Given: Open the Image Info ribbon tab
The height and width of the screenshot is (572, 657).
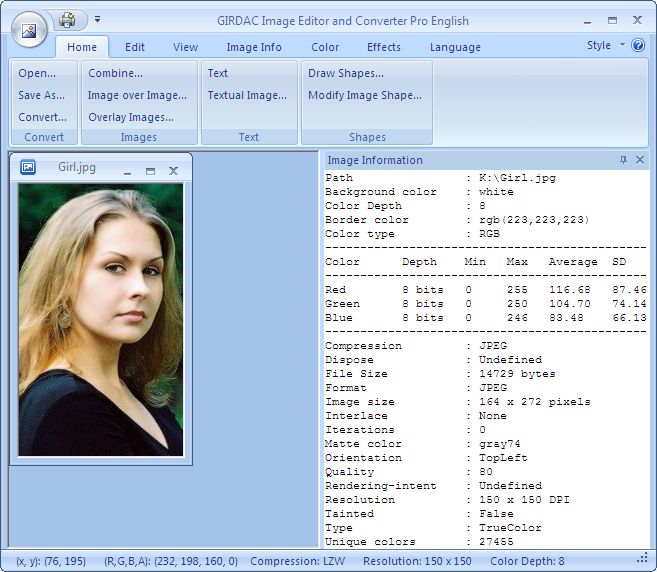Looking at the screenshot, I should [x=254, y=47].
